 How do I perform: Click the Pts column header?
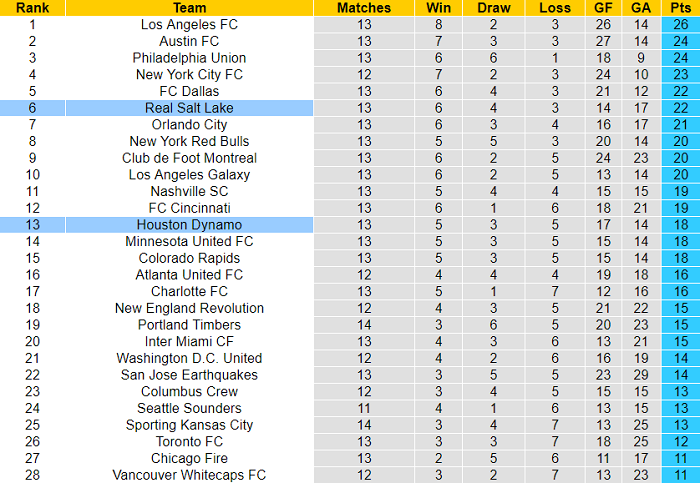click(x=679, y=7)
